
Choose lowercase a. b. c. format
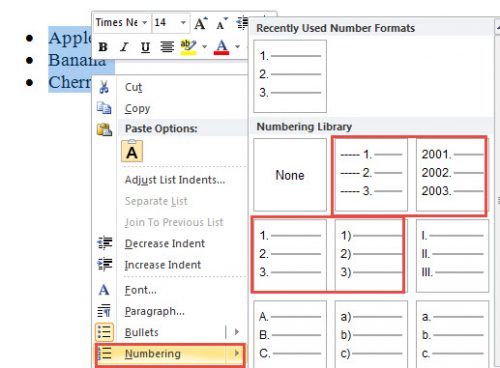452,334
